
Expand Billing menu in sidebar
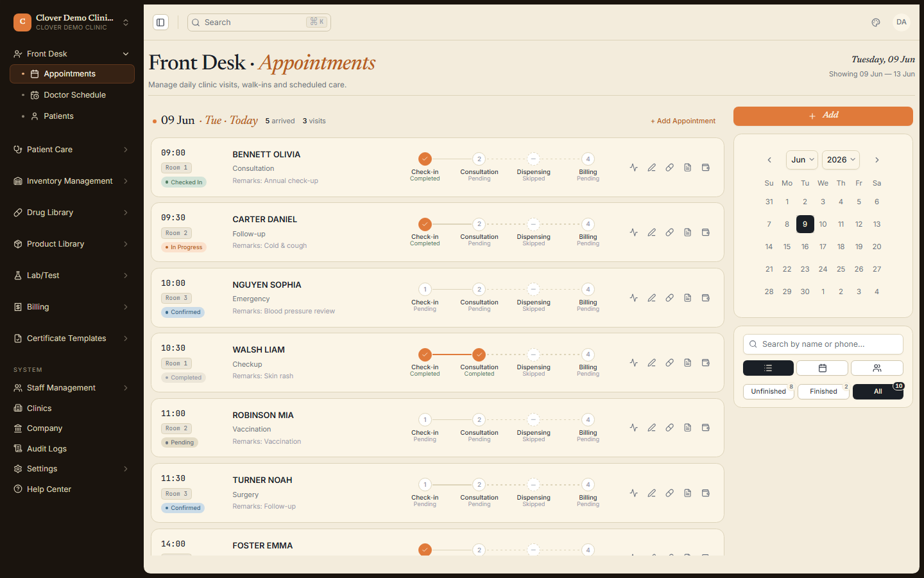click(x=72, y=307)
